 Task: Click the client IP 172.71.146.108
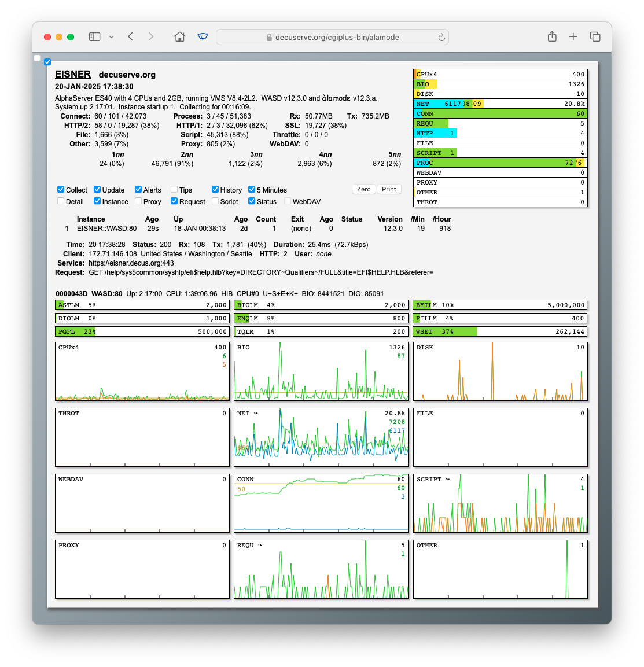(x=113, y=254)
